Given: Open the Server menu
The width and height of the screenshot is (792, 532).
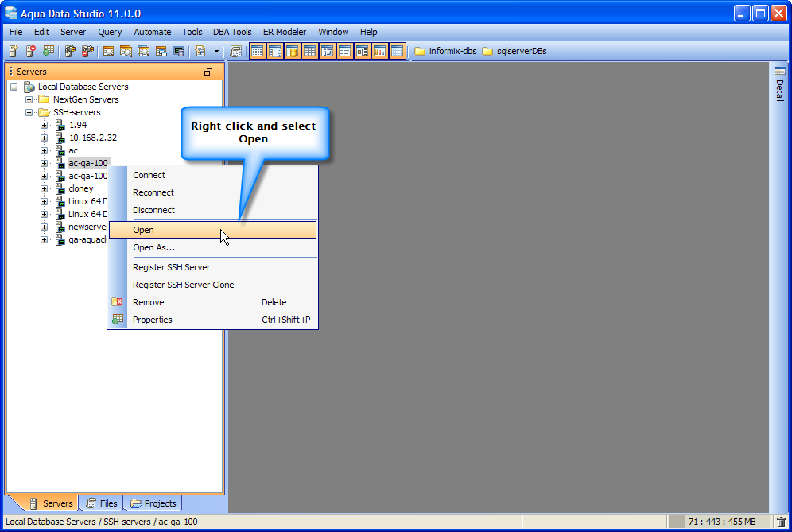Looking at the screenshot, I should [x=73, y=32].
